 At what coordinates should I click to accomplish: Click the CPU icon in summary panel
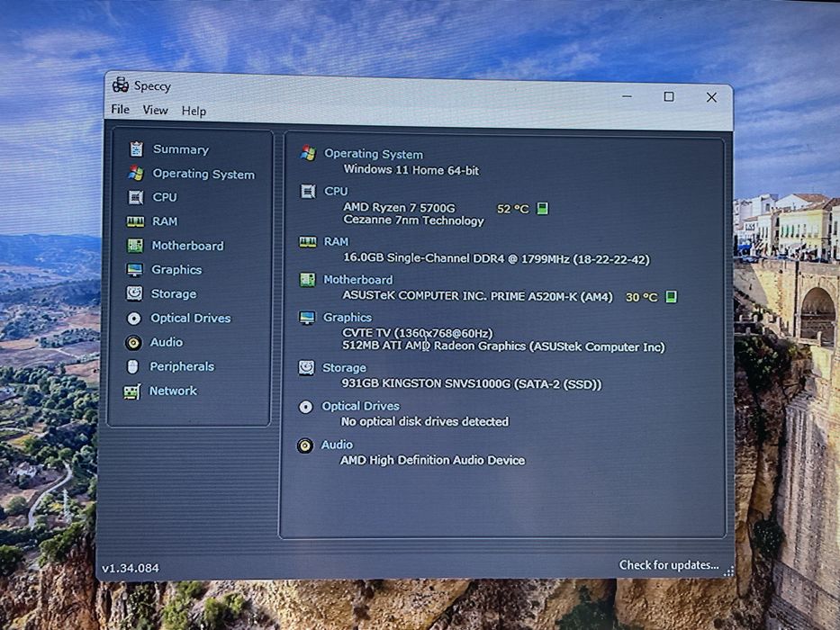tap(308, 191)
